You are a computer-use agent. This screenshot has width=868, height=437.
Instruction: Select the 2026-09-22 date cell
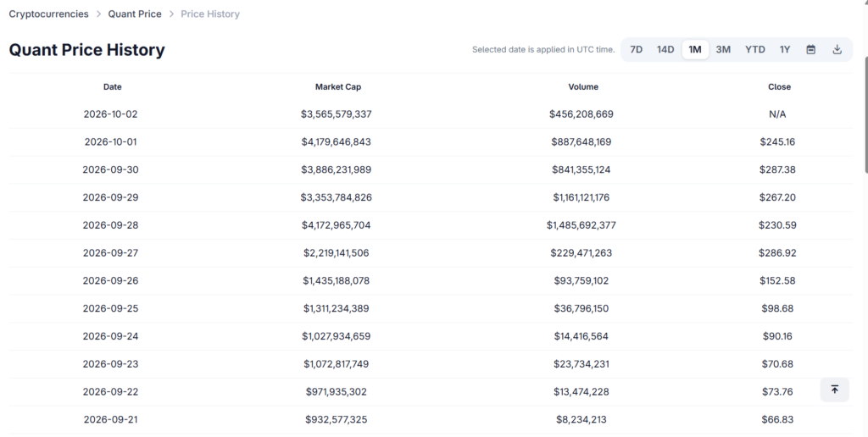pyautogui.click(x=110, y=391)
